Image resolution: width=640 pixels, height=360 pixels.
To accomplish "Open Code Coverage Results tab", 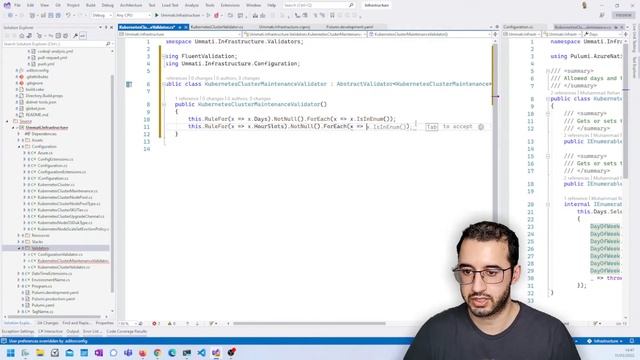I will [127, 331].
